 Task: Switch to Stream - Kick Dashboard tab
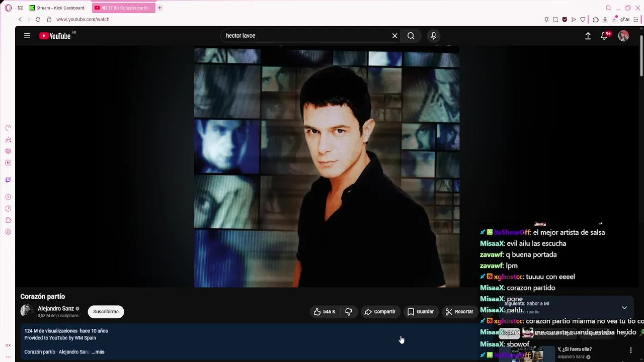tap(57, 8)
